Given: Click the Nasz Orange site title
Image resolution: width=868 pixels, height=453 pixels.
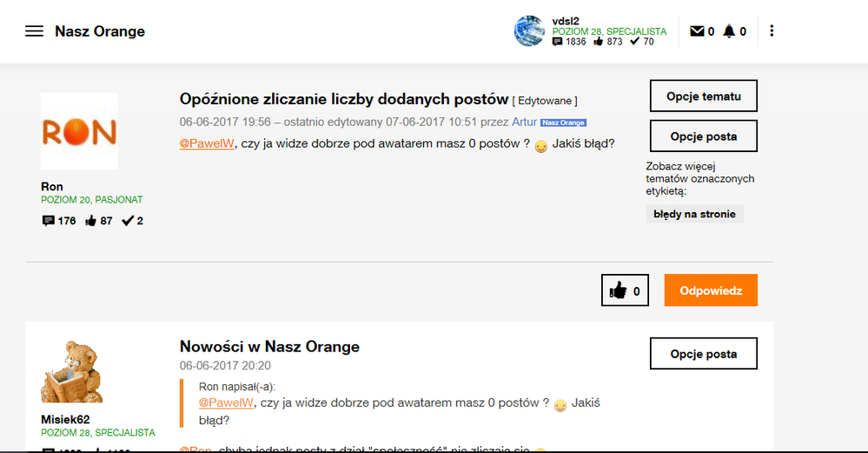Looking at the screenshot, I should coord(100,31).
